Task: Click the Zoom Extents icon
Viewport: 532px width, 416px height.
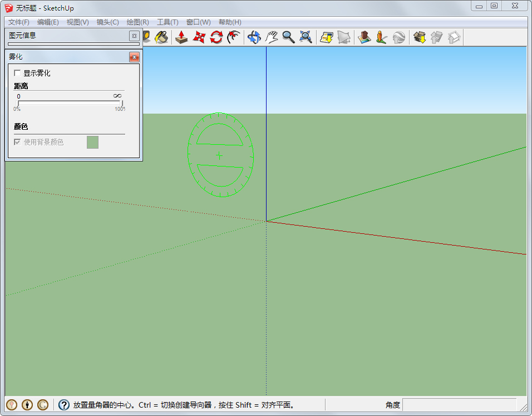Action: (x=306, y=37)
